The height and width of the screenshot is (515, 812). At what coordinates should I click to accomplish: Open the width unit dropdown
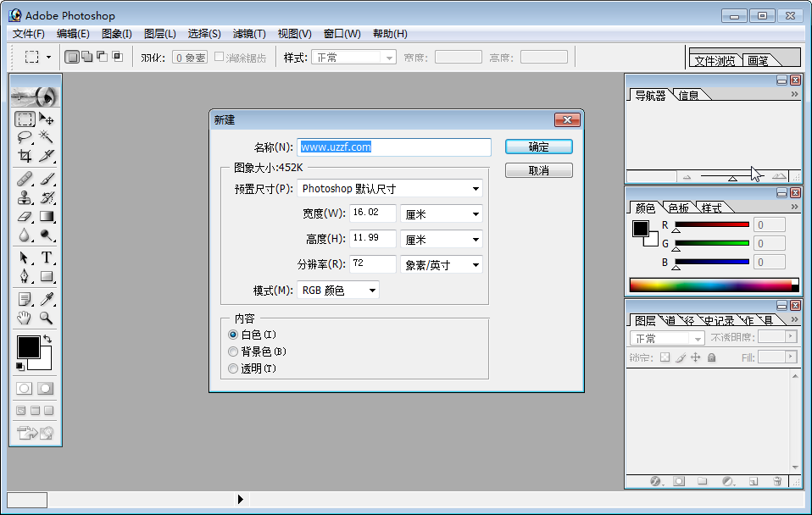(x=442, y=213)
